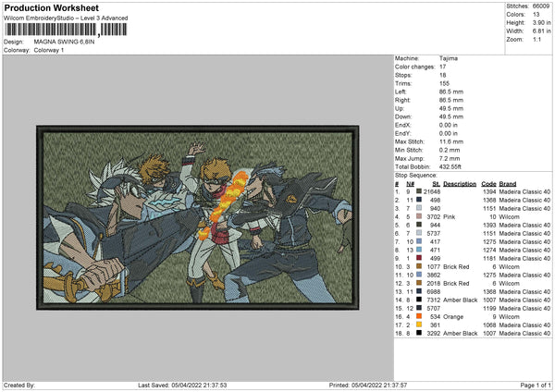Click the Orange swatch in stop row 16
The height and width of the screenshot is (392, 555).
(419, 316)
